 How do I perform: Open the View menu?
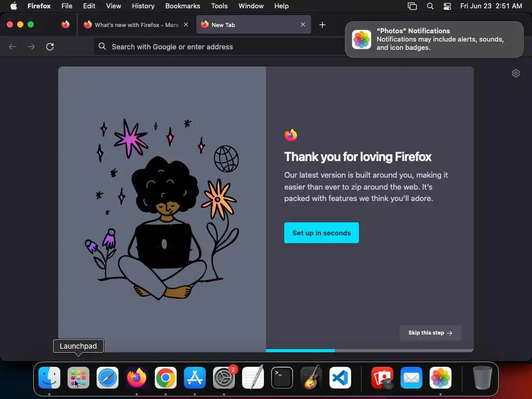pos(113,6)
